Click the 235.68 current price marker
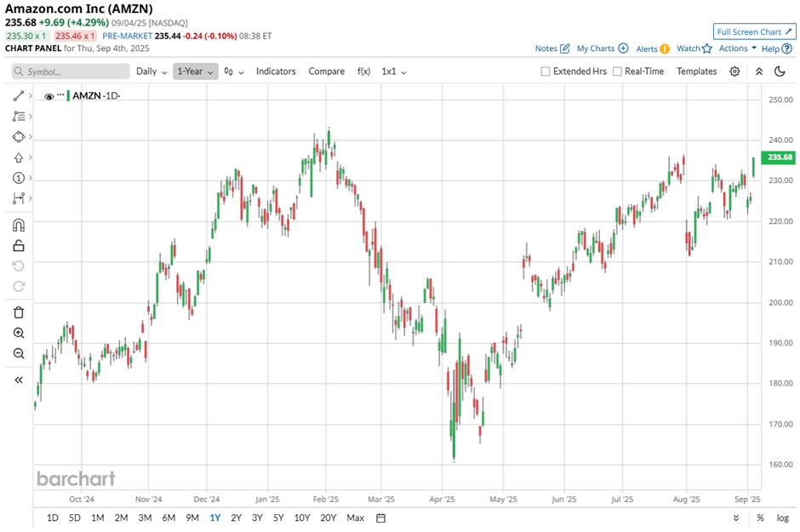The width and height of the screenshot is (800, 532). (779, 157)
